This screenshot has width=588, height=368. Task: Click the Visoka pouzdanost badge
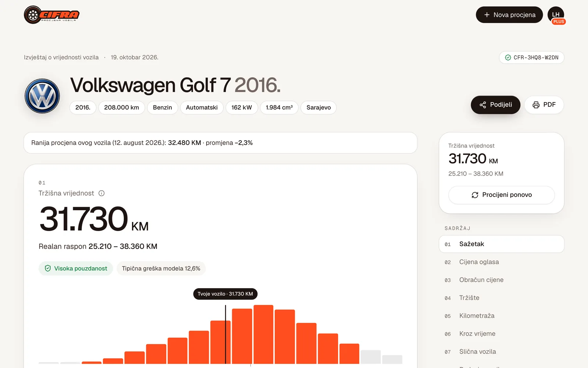coord(76,269)
